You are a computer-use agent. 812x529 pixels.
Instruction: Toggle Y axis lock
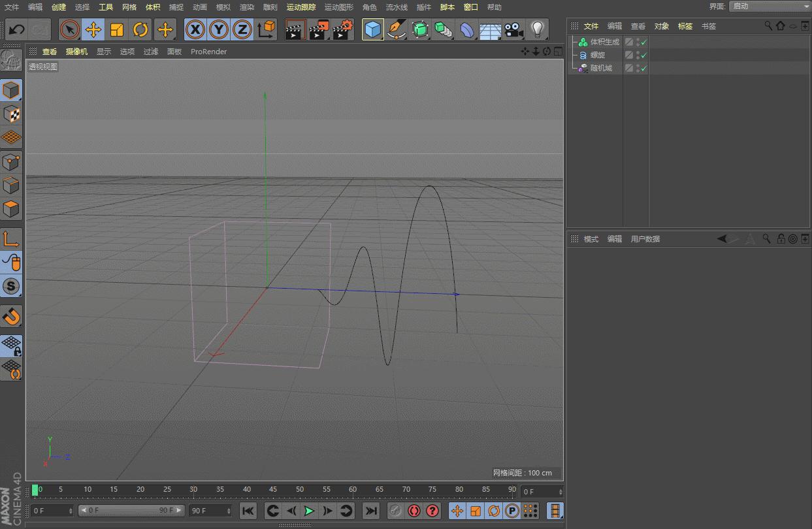(x=218, y=30)
